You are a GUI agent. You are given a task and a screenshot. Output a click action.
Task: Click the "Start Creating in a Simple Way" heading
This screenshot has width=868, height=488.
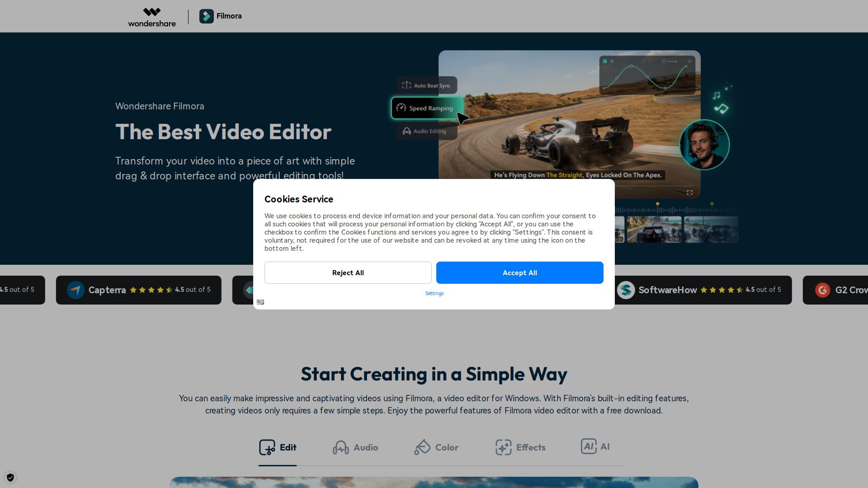pos(434,374)
